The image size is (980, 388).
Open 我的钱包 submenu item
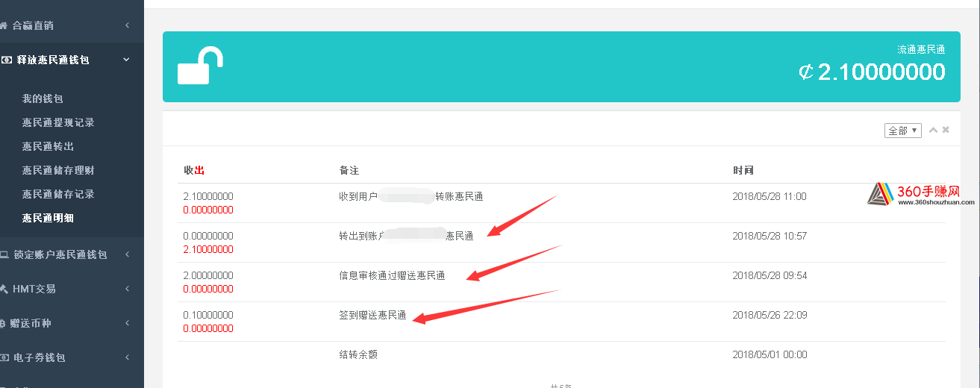point(43,98)
